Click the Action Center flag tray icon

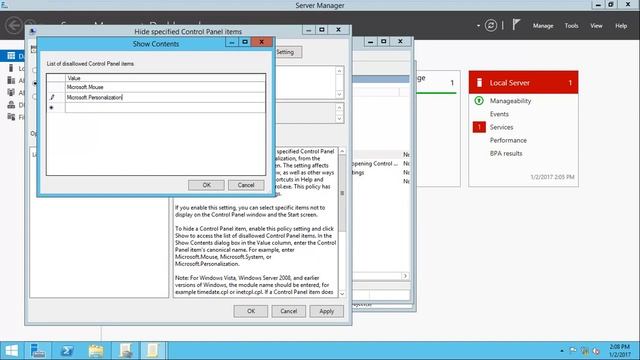coord(573,351)
